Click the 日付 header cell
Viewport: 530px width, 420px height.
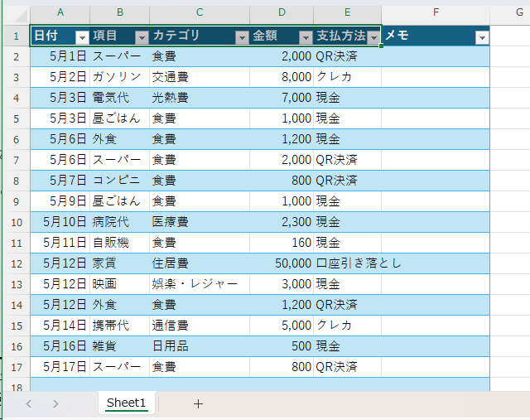point(60,36)
